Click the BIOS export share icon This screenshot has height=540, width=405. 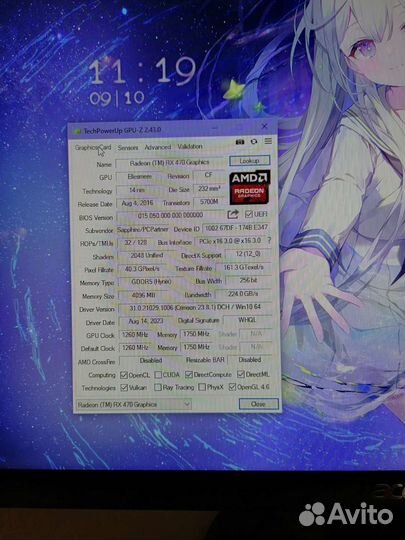pyautogui.click(x=233, y=214)
